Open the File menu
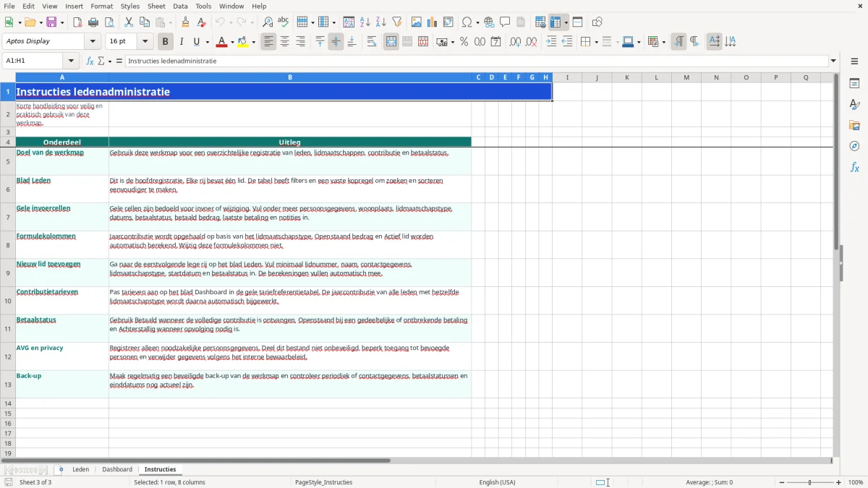 [9, 6]
